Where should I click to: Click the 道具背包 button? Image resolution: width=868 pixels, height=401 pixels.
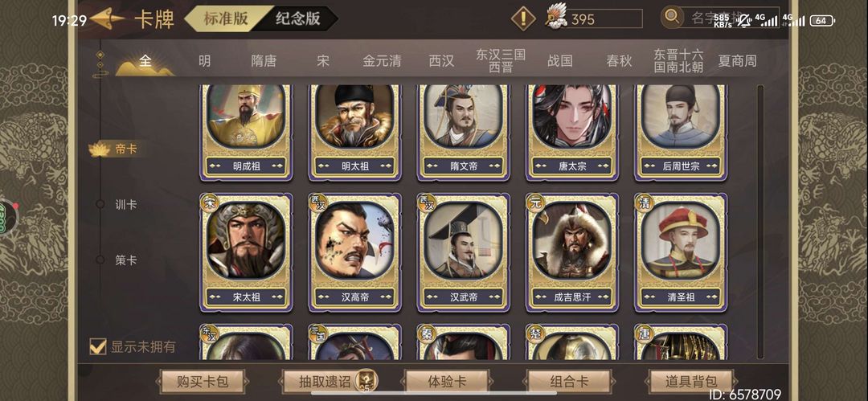(x=691, y=381)
